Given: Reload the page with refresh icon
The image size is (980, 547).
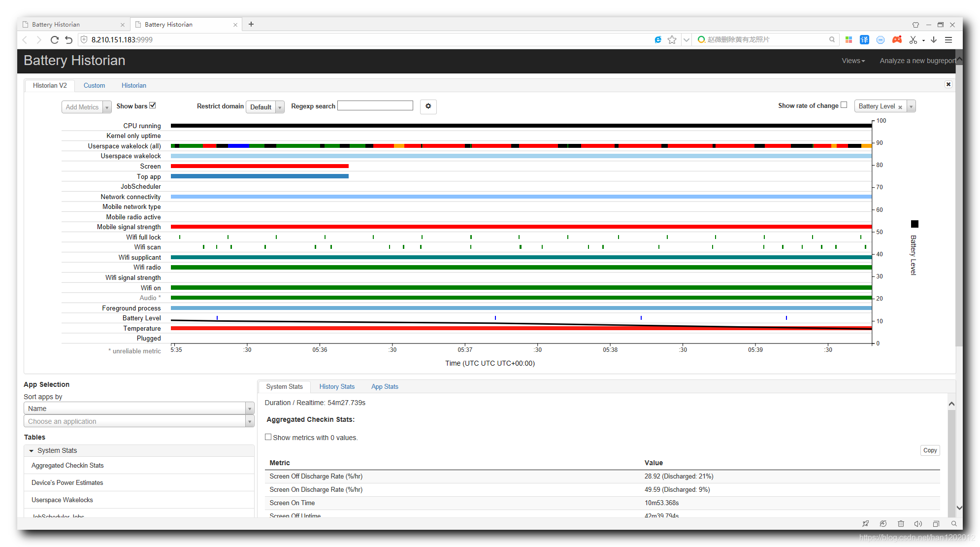Looking at the screenshot, I should pyautogui.click(x=54, y=40).
